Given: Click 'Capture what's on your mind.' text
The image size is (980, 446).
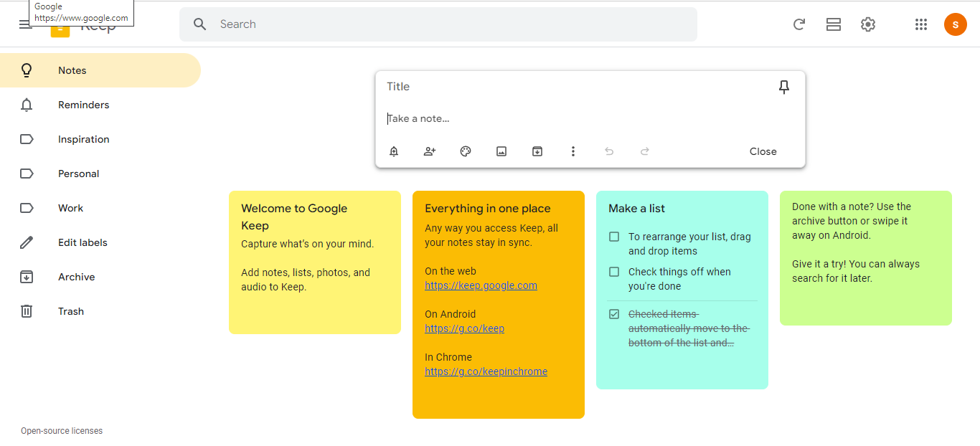Looking at the screenshot, I should pos(307,244).
